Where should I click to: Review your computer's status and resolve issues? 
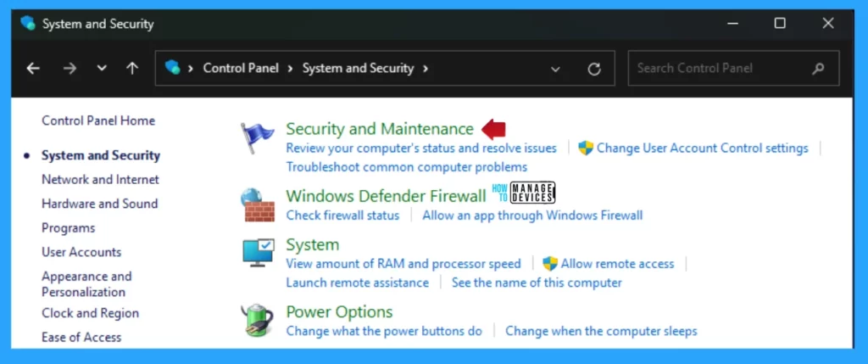coord(421,148)
